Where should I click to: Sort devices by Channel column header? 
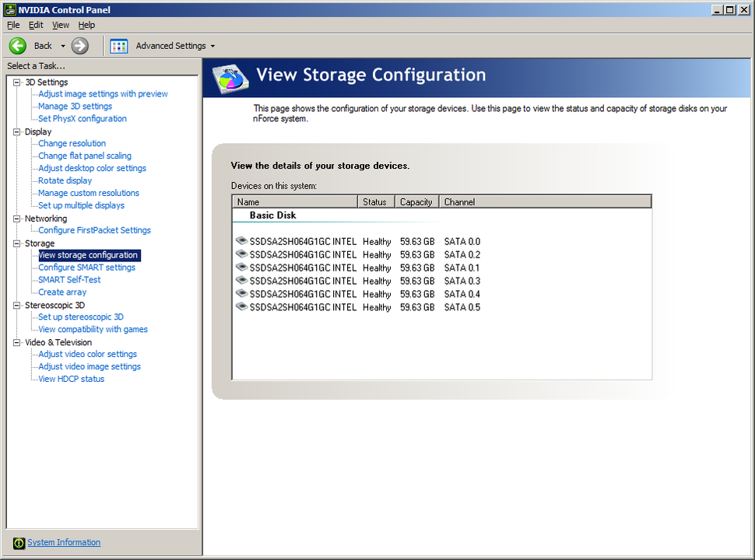coord(546,202)
